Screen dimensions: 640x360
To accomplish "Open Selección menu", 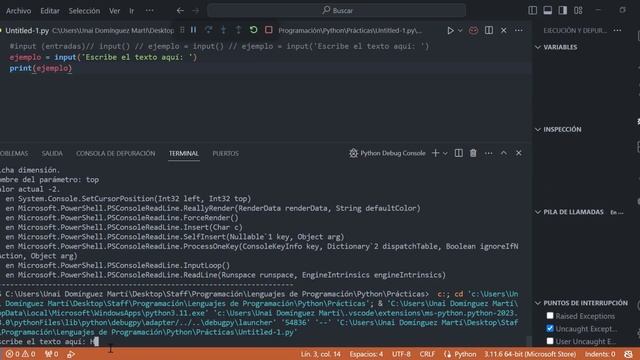I will 84,11.
